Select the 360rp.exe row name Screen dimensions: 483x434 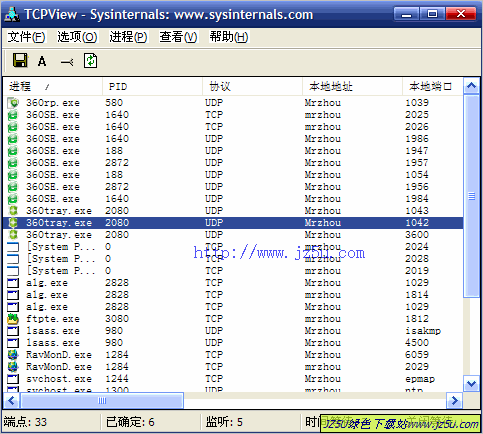[53, 103]
